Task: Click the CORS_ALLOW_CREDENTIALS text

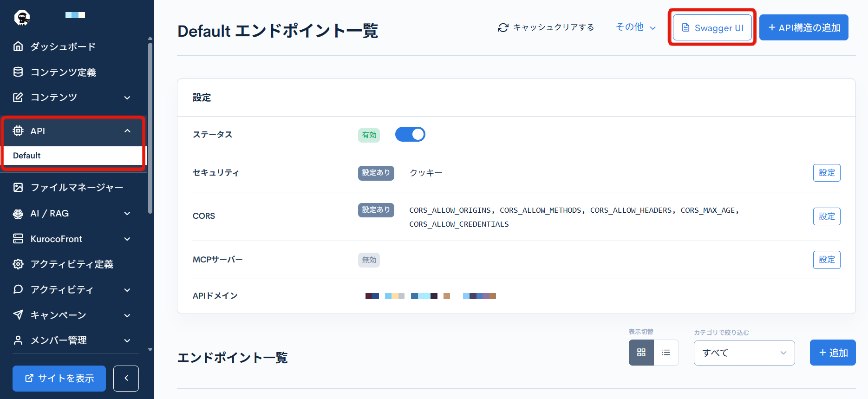Action: pyautogui.click(x=459, y=224)
